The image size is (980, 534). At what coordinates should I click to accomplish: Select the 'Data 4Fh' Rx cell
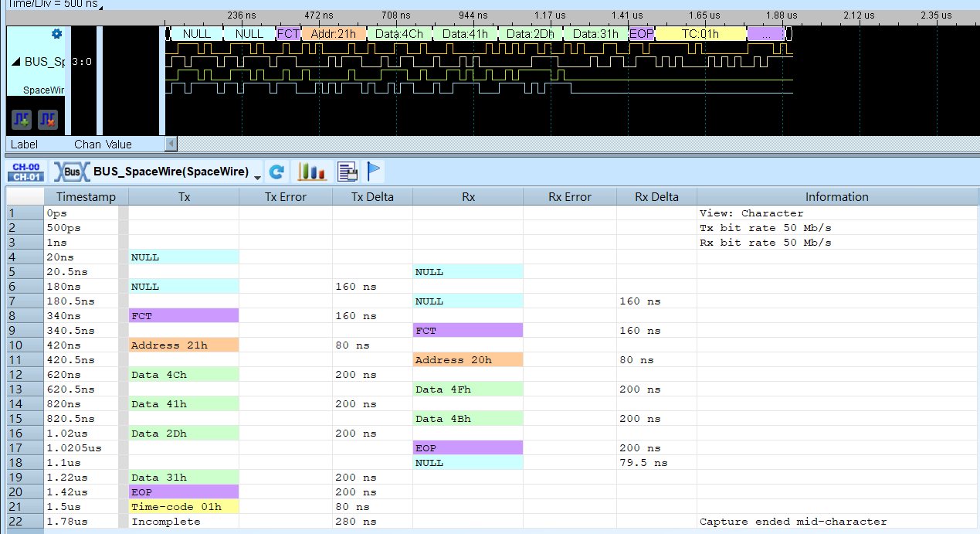click(468, 389)
